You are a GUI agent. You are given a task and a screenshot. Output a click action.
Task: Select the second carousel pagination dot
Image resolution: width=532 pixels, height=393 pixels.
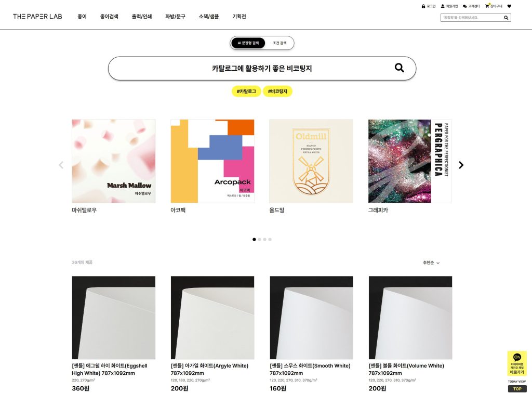[x=260, y=239]
